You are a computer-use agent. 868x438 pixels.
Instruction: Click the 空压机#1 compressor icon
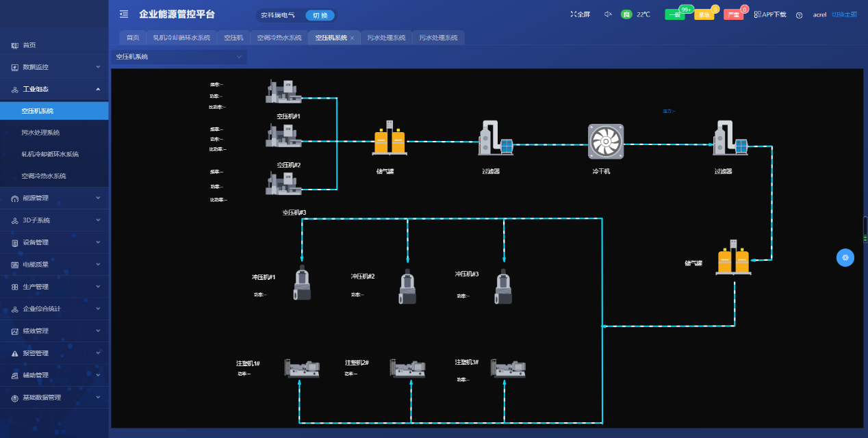click(283, 92)
